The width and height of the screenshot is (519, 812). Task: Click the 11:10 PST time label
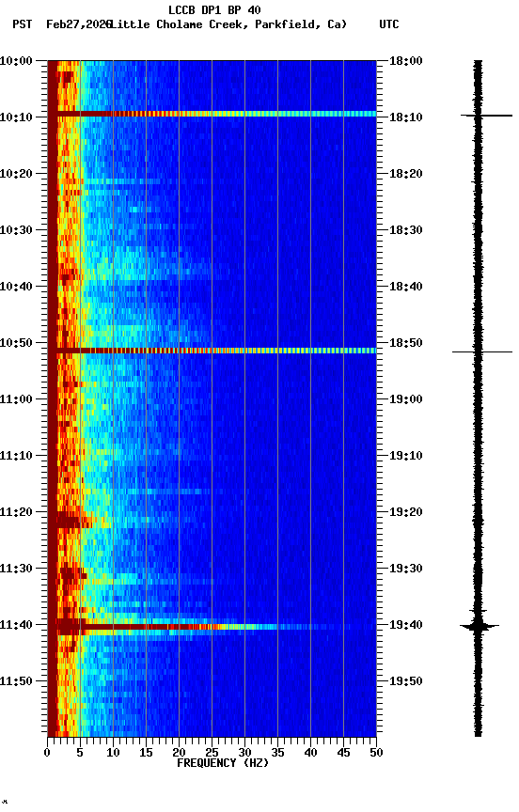tap(16, 456)
